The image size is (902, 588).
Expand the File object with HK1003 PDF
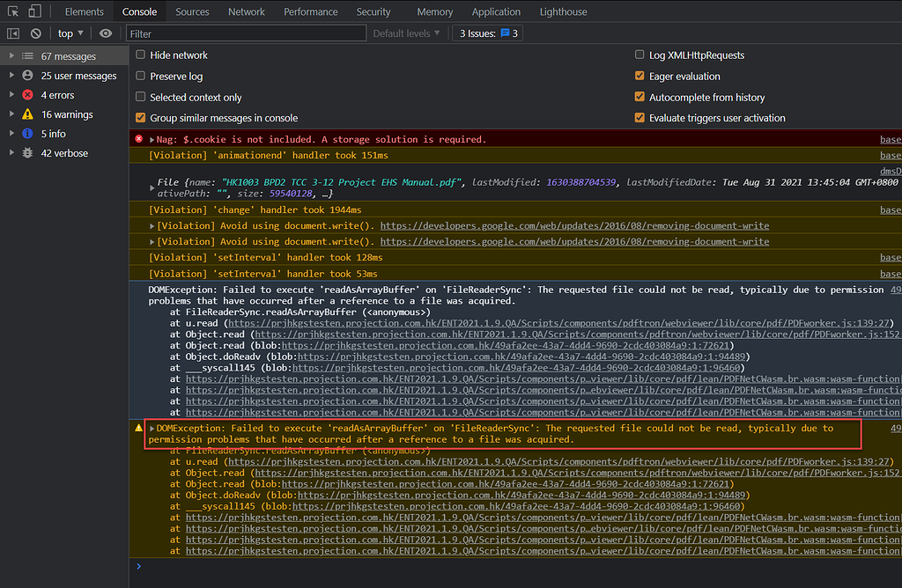(x=152, y=187)
